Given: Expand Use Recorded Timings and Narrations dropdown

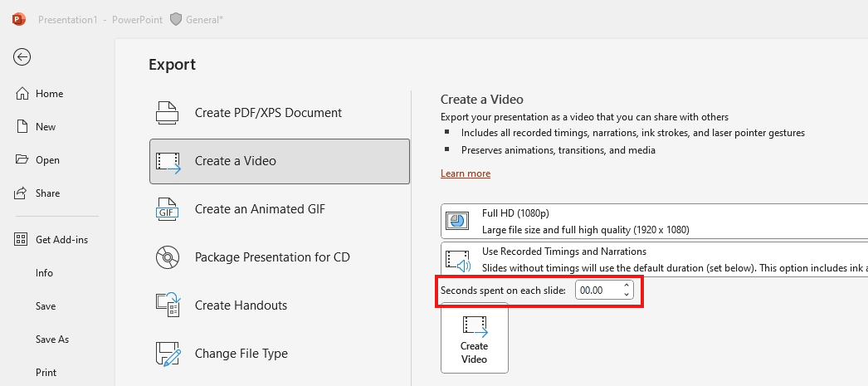Looking at the screenshot, I should (x=655, y=259).
